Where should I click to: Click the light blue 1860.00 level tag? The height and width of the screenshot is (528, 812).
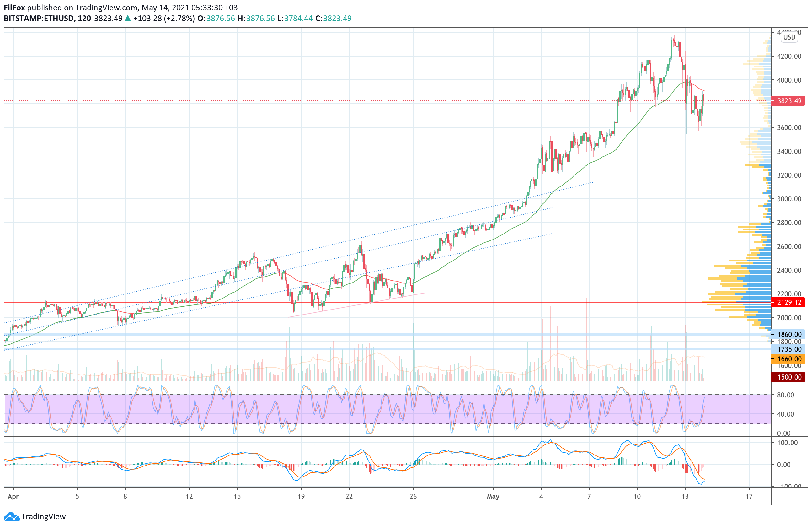(x=789, y=335)
